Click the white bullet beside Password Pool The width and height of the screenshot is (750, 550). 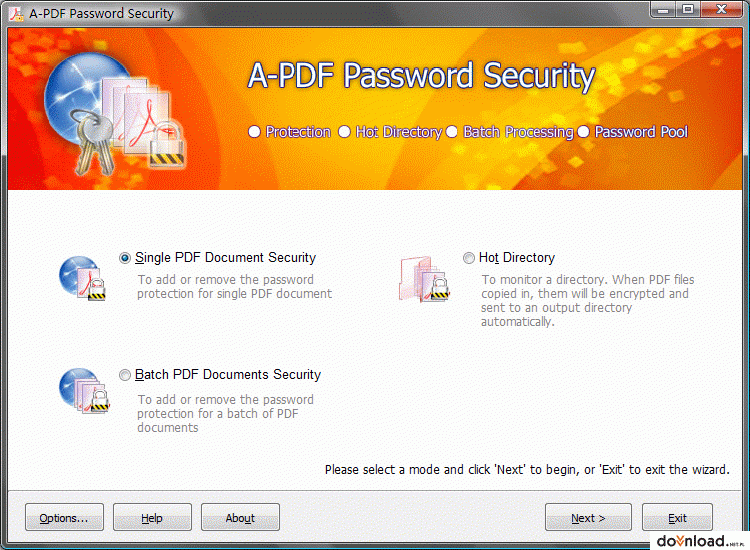pyautogui.click(x=583, y=132)
